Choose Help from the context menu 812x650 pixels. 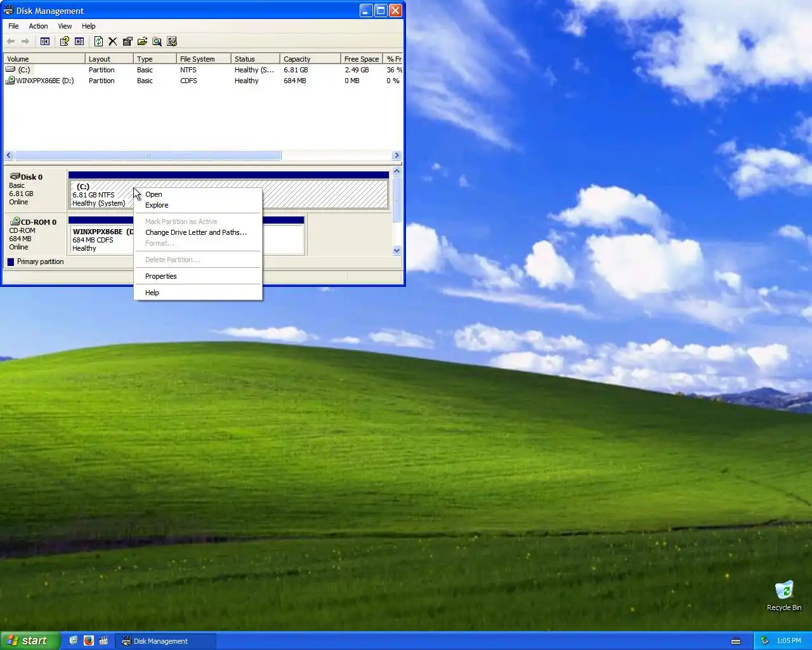(x=198, y=293)
